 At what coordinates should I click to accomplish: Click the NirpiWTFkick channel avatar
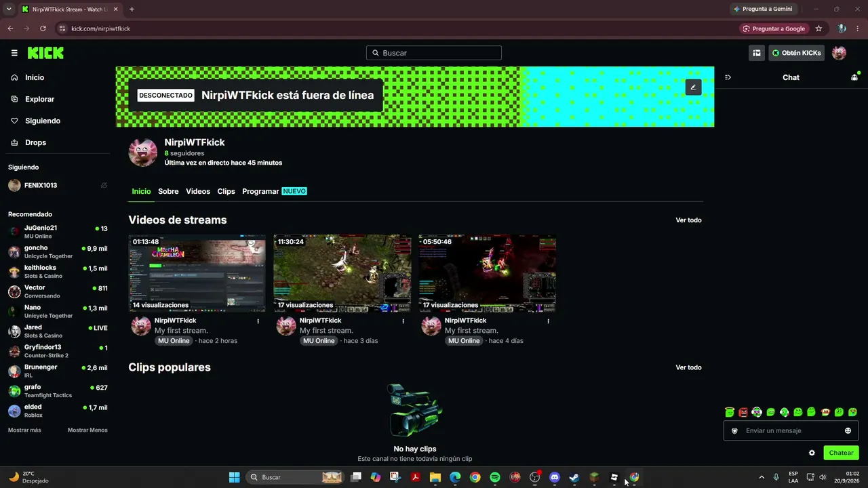pyautogui.click(x=143, y=152)
